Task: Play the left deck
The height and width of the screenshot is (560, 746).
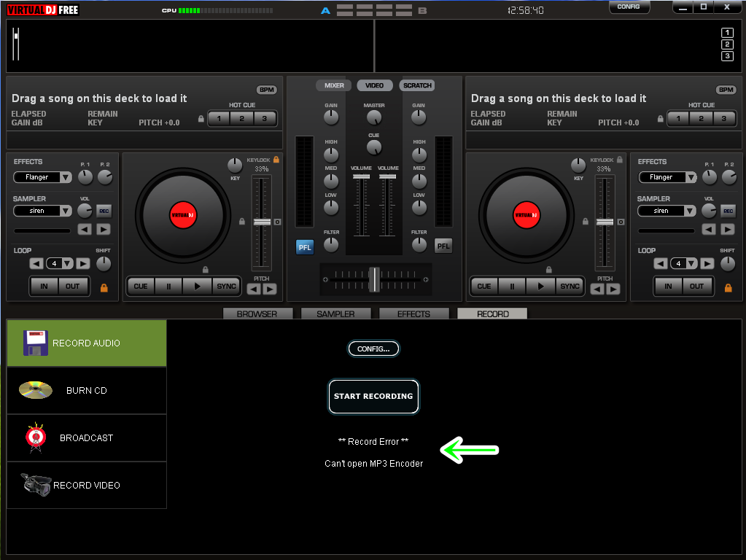Action: pyautogui.click(x=198, y=287)
